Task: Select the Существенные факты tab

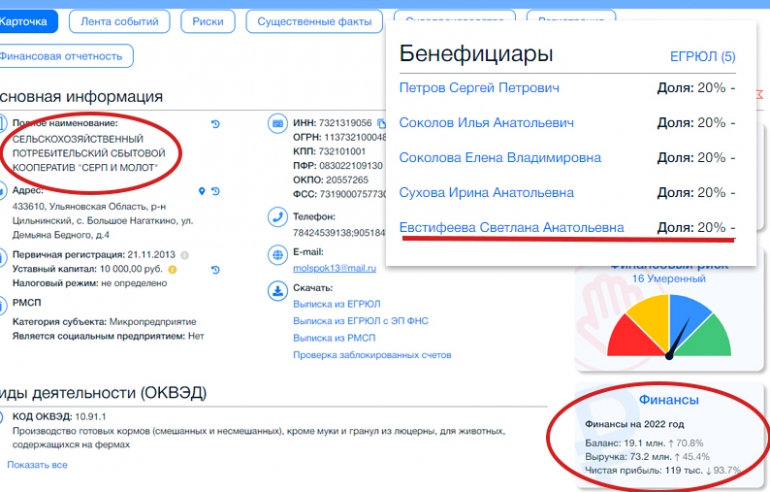Action: [x=314, y=21]
